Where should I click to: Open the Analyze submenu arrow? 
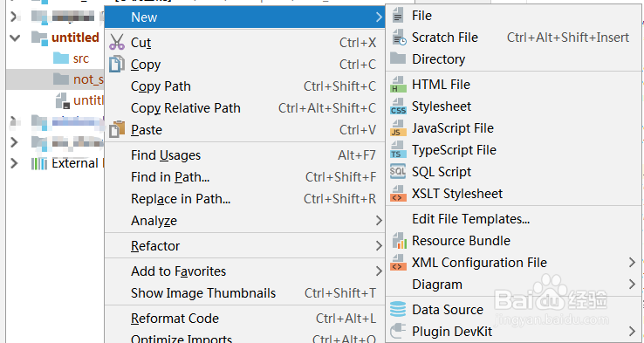(379, 221)
